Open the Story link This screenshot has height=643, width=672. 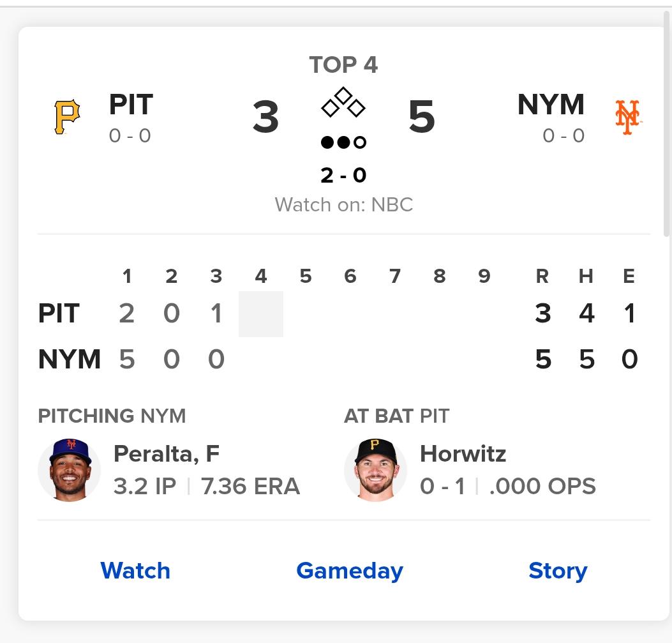pyautogui.click(x=558, y=570)
